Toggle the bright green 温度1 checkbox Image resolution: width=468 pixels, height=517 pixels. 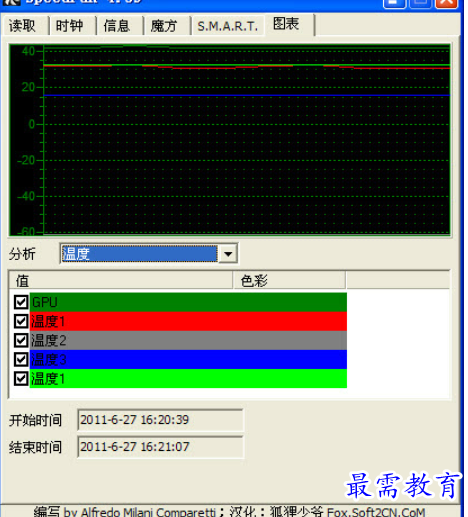(x=21, y=379)
